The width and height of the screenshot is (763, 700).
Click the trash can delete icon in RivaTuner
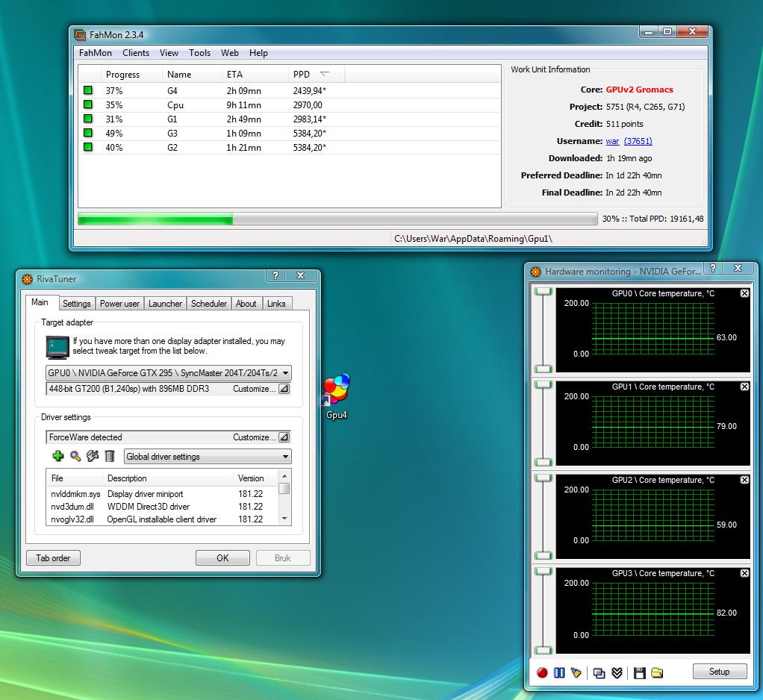[110, 456]
